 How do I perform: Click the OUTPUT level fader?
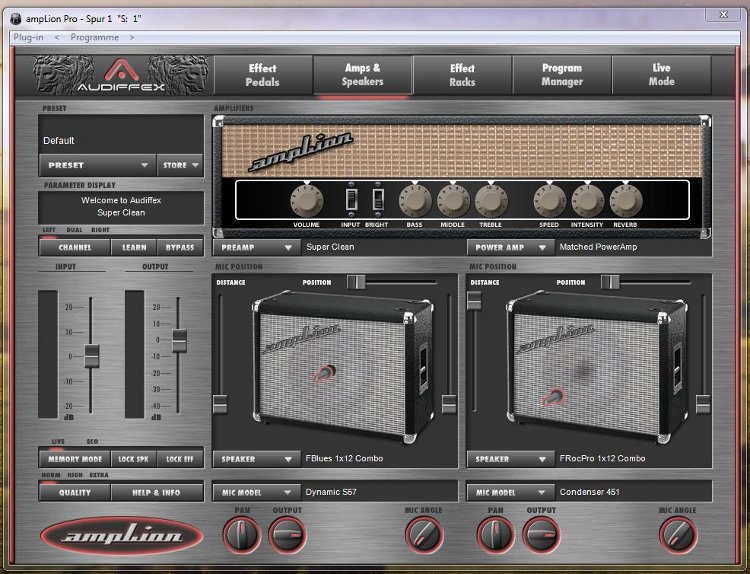click(179, 341)
